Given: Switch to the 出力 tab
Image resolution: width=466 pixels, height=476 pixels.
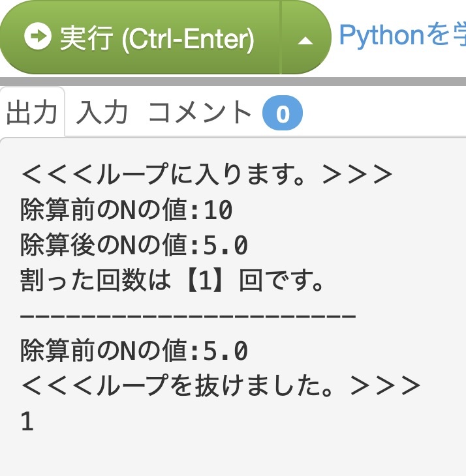Looking at the screenshot, I should pyautogui.click(x=33, y=113).
